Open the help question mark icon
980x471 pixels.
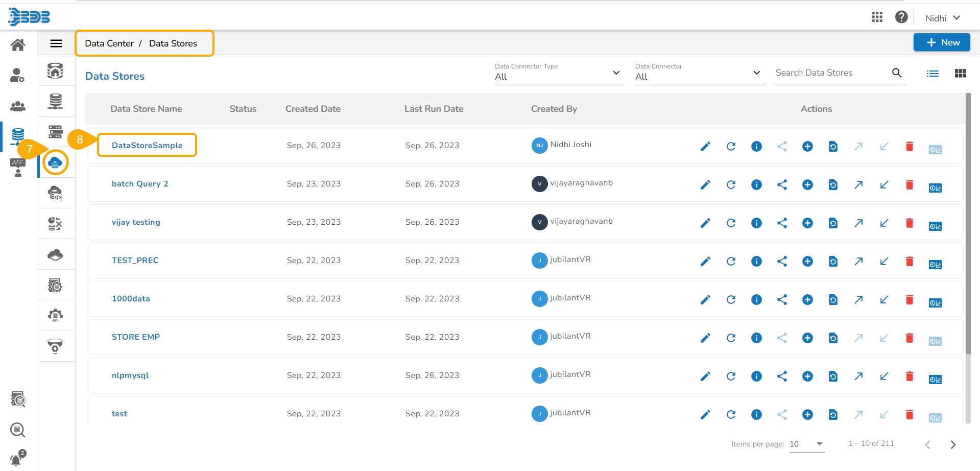901,17
